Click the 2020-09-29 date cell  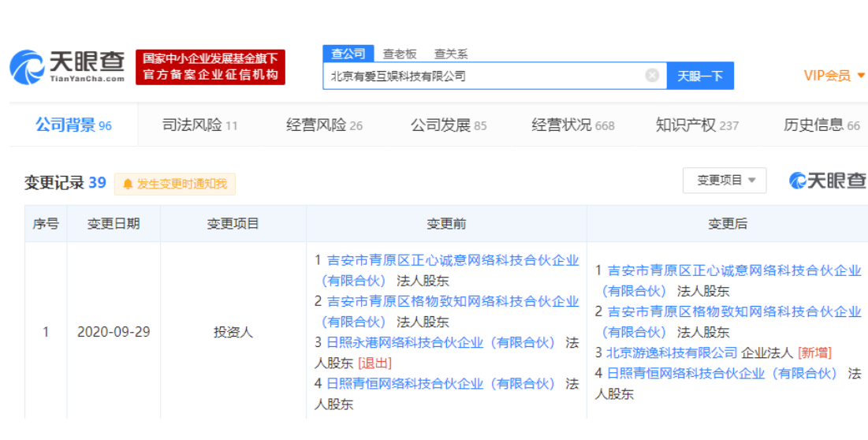coord(114,331)
